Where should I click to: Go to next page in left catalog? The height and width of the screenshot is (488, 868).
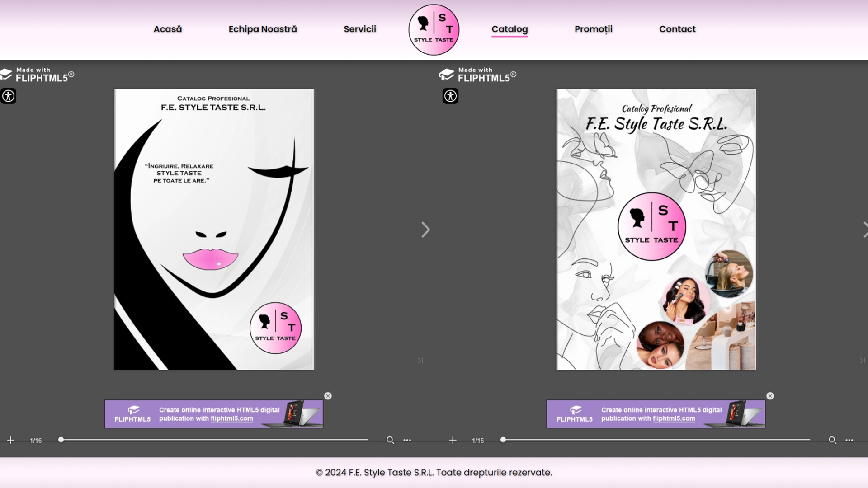coord(425,230)
